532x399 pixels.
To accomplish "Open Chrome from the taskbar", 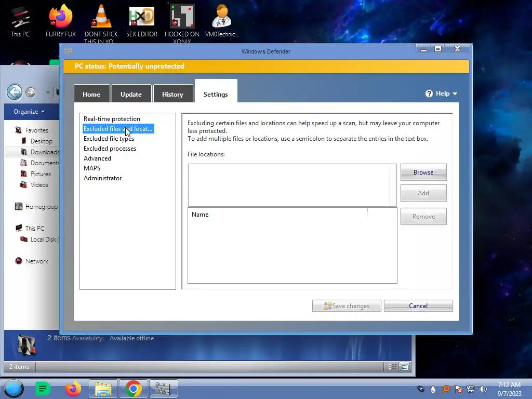I will click(134, 389).
